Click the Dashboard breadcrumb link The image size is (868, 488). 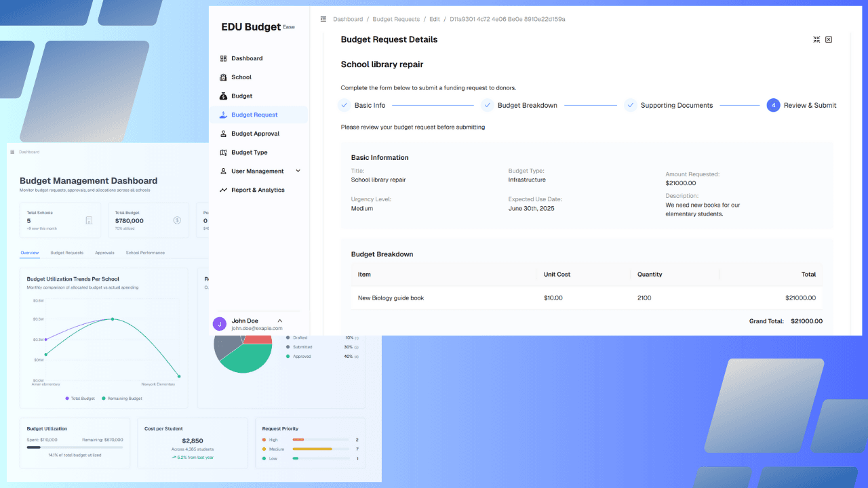[348, 19]
